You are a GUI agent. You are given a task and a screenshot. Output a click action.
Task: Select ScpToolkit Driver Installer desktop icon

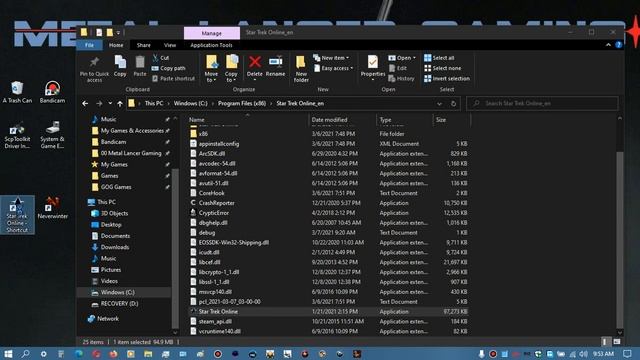click(17, 136)
